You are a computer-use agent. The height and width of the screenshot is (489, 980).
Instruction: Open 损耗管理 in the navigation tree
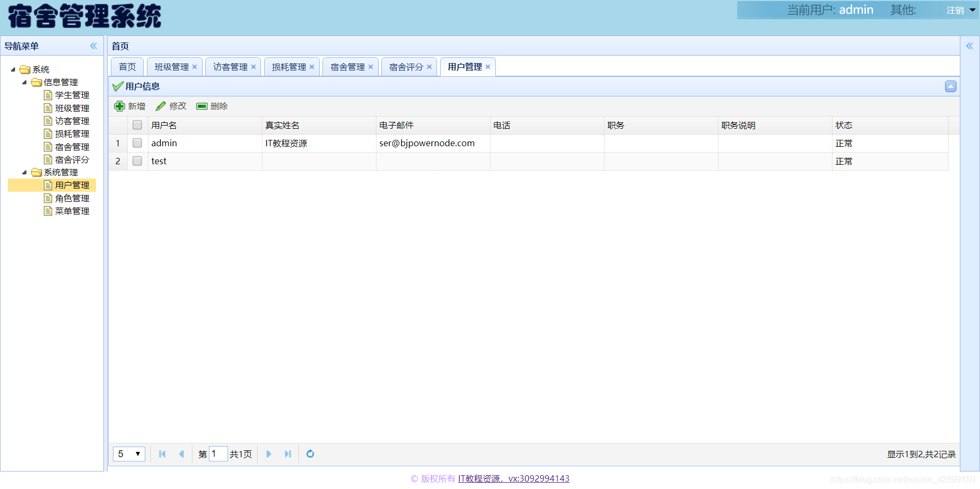(x=72, y=134)
